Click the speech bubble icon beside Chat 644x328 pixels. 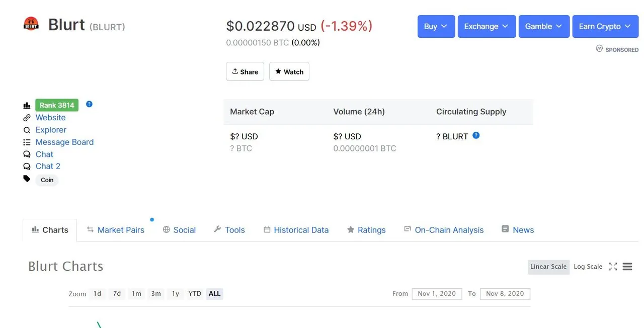[27, 154]
